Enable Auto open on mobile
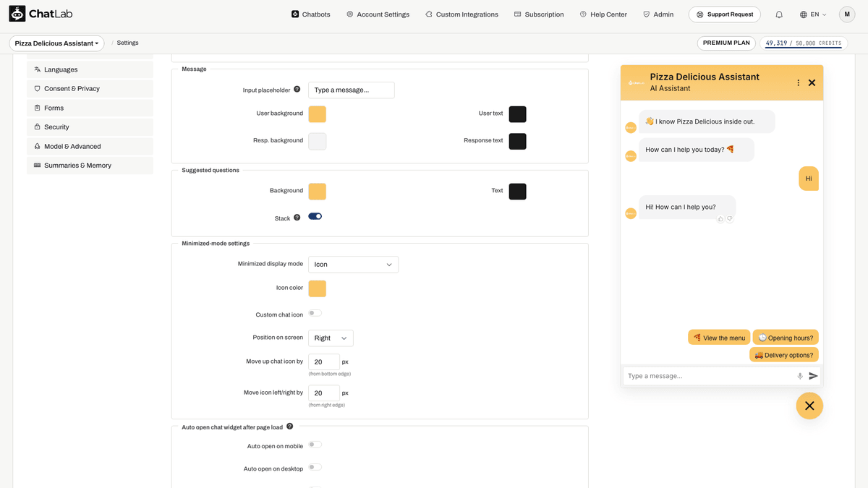This screenshot has width=868, height=488. [x=315, y=445]
